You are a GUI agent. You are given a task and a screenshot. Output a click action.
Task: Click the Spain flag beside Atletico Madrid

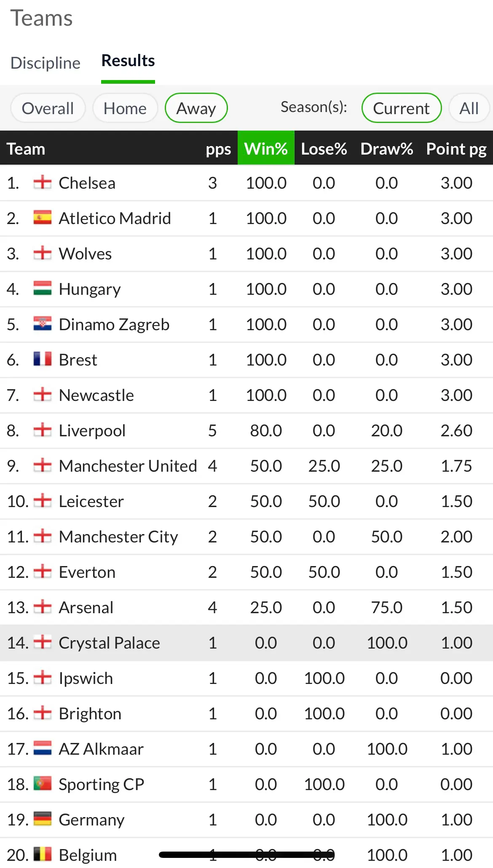(43, 218)
